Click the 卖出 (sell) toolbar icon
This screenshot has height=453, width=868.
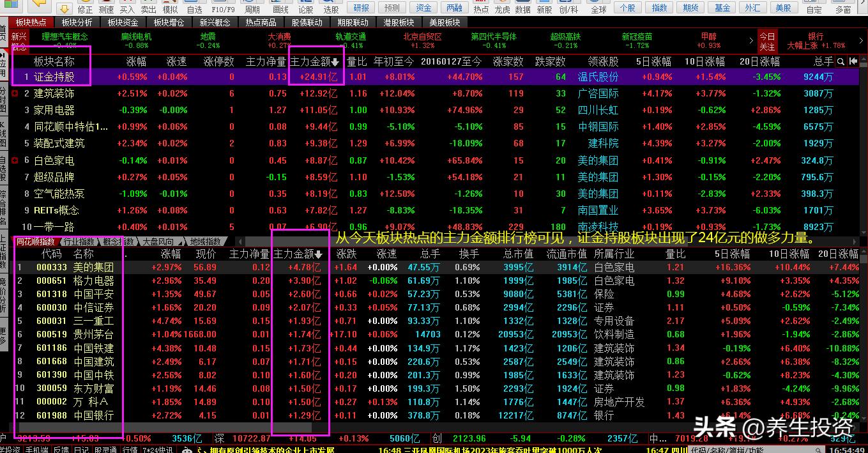click(x=149, y=8)
